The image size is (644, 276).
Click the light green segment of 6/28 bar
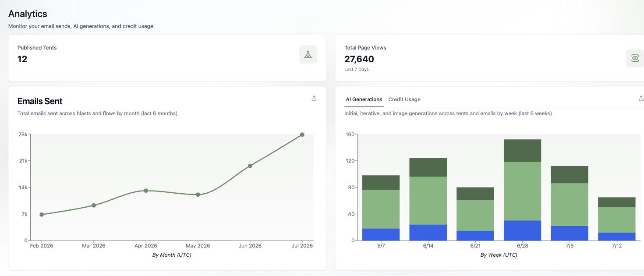[523, 191]
